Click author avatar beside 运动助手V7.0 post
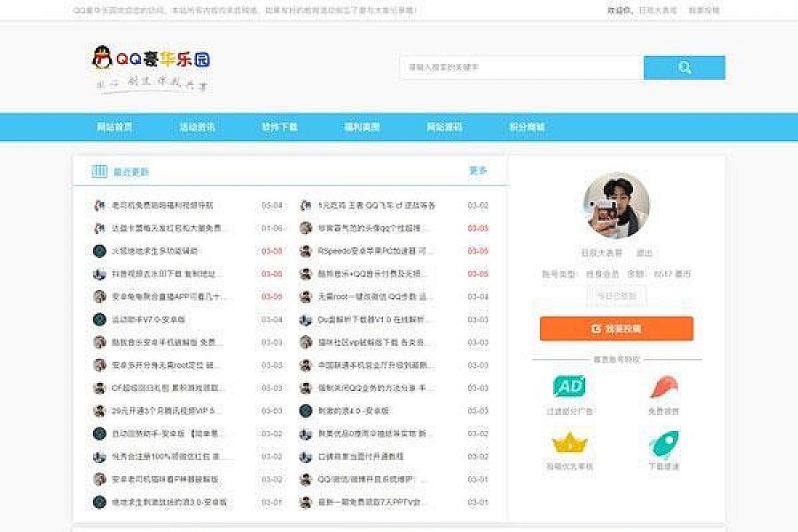 (x=99, y=319)
